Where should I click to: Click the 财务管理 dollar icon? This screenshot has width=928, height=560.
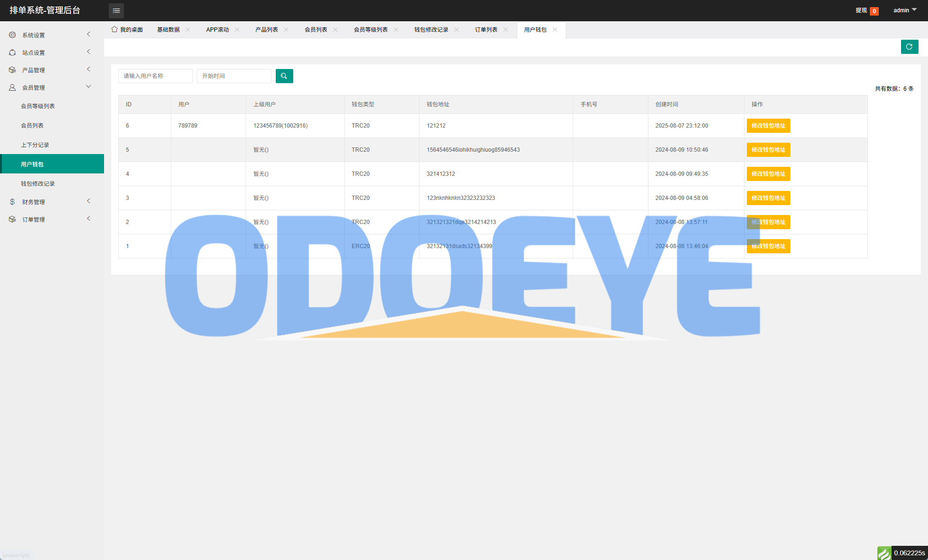point(12,202)
